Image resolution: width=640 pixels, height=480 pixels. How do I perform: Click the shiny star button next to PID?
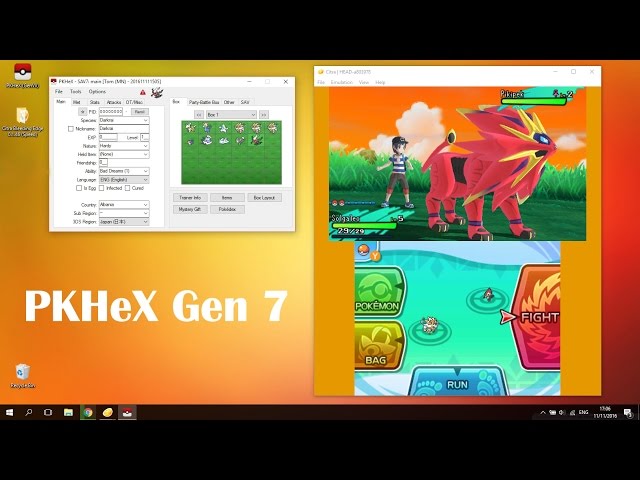click(x=82, y=111)
